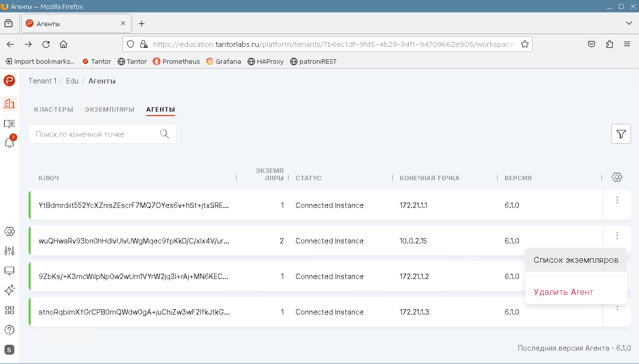The height and width of the screenshot is (364, 639).
Task: Open actions menu for agent 172.21.1.1
Action: point(617,200)
